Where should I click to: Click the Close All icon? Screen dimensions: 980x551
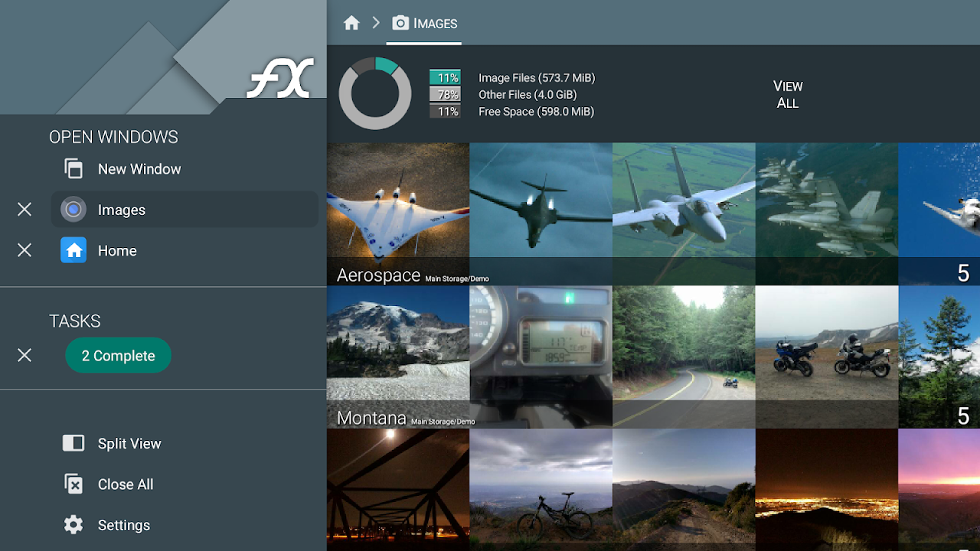(x=73, y=484)
